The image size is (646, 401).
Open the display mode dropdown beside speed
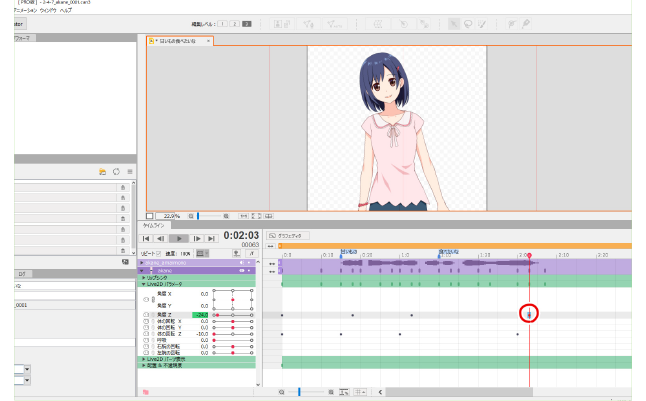(202, 253)
